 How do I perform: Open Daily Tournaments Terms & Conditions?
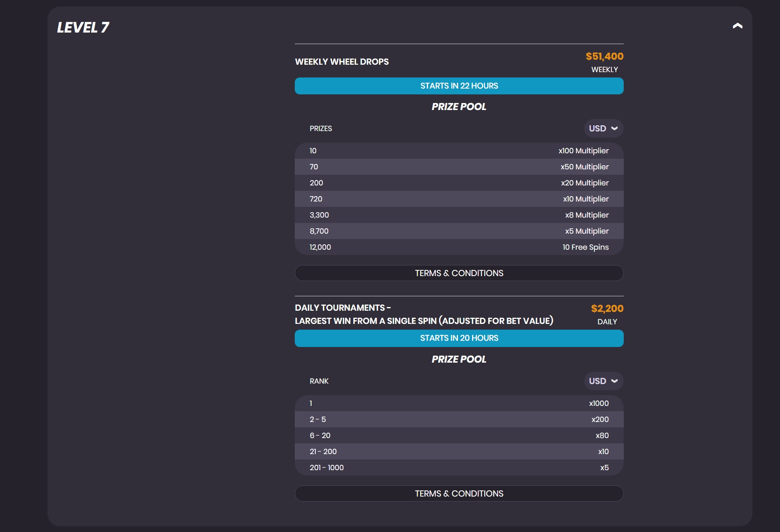pos(459,494)
